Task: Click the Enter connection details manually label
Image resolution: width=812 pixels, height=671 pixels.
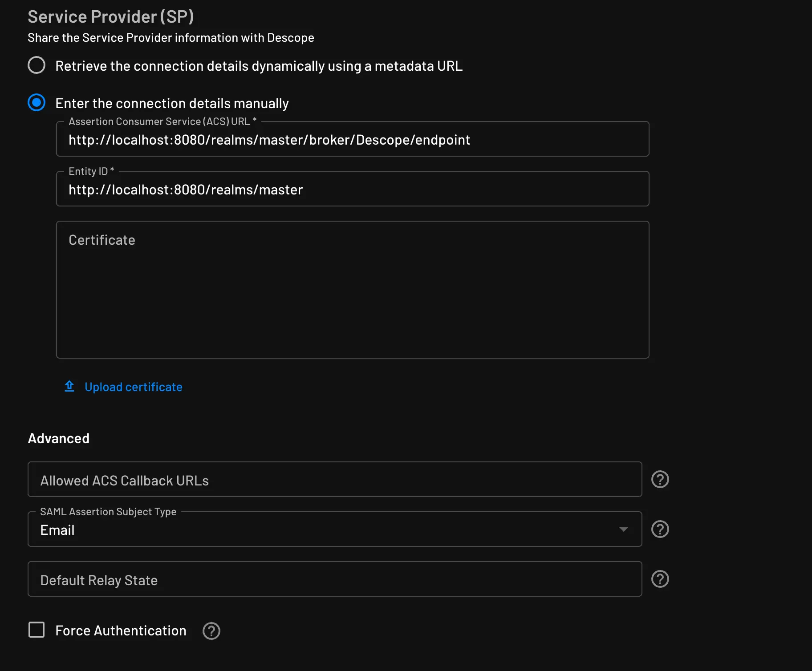Action: pyautogui.click(x=172, y=103)
